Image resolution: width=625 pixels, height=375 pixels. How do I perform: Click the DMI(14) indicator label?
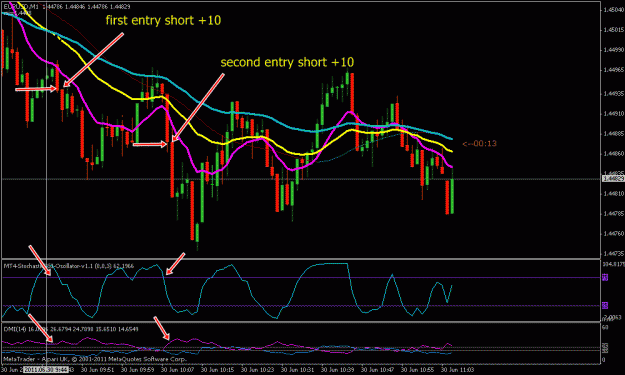(71, 329)
